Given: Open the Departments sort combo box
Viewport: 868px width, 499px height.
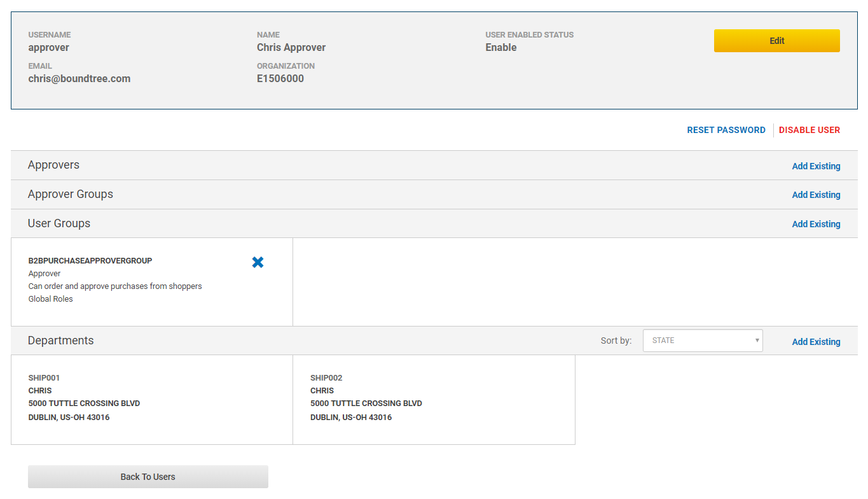Looking at the screenshot, I should pyautogui.click(x=702, y=340).
